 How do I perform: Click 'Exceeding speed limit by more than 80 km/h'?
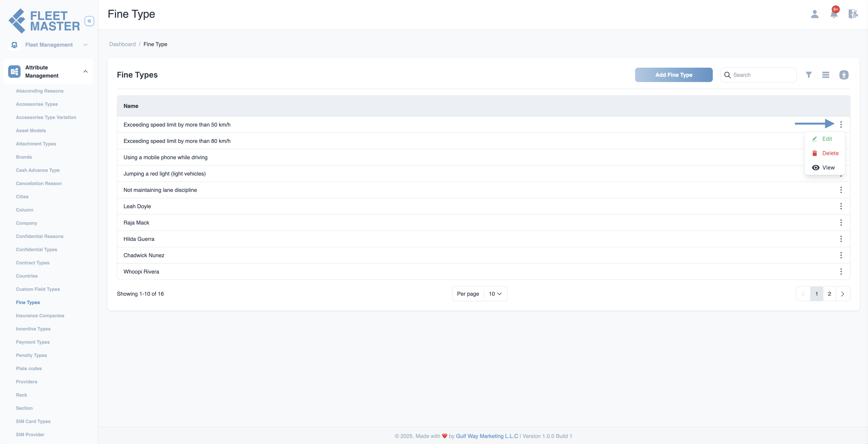(177, 141)
